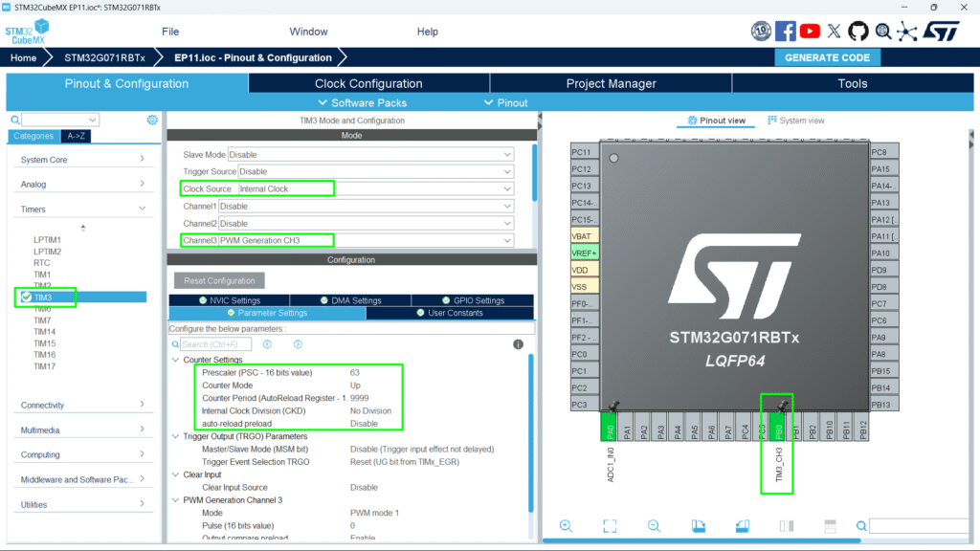Fit chip view to screen
The width and height of the screenshot is (980, 551).
(610, 526)
